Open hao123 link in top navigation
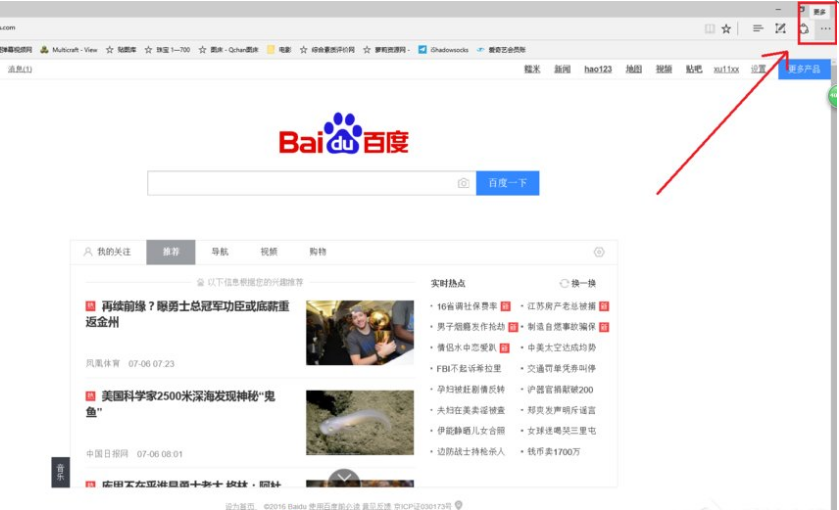Screen dimensions: 839x510 [x=598, y=69]
